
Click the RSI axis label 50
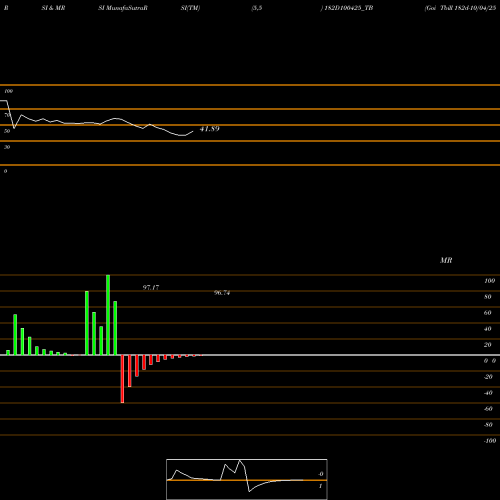7,131
